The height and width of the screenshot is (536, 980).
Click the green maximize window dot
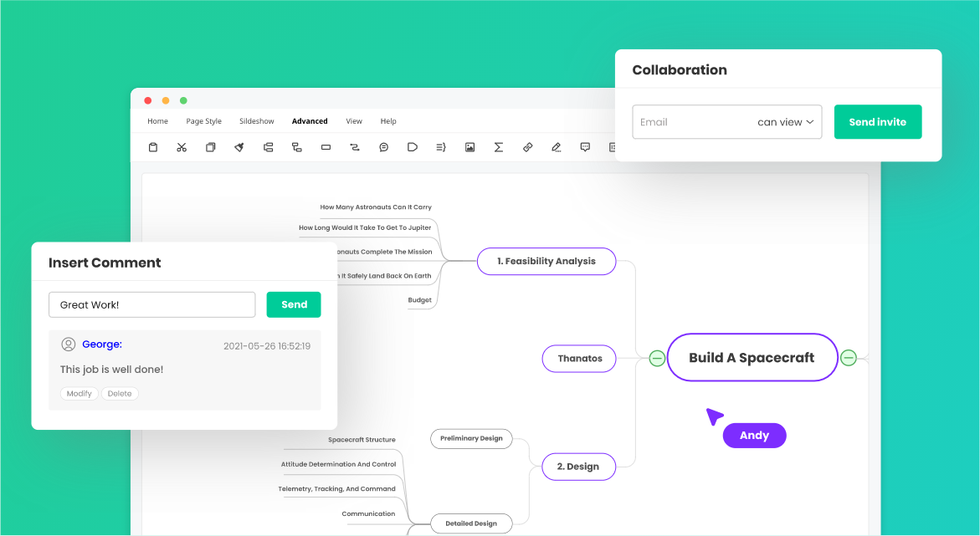pos(184,100)
